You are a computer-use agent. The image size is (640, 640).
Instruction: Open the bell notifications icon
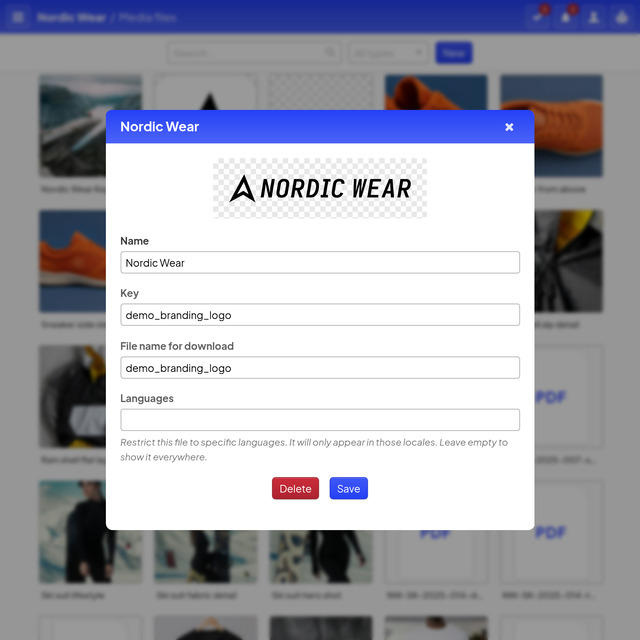pyautogui.click(x=566, y=17)
